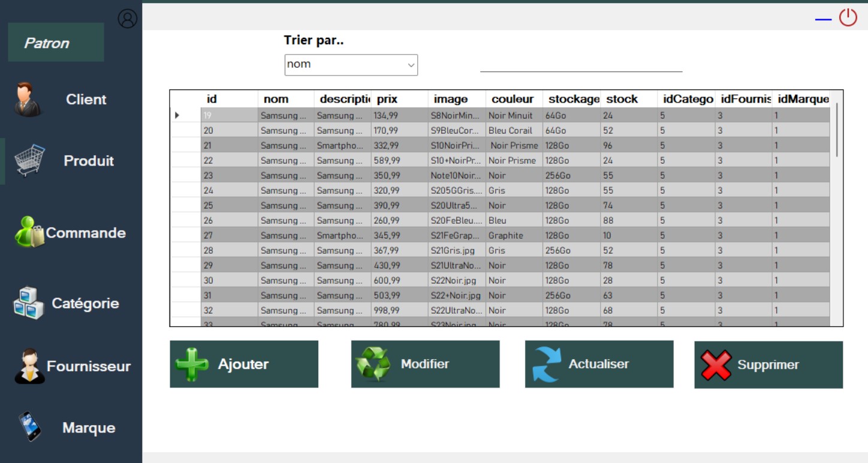Click the blue minimize dash

click(x=823, y=20)
